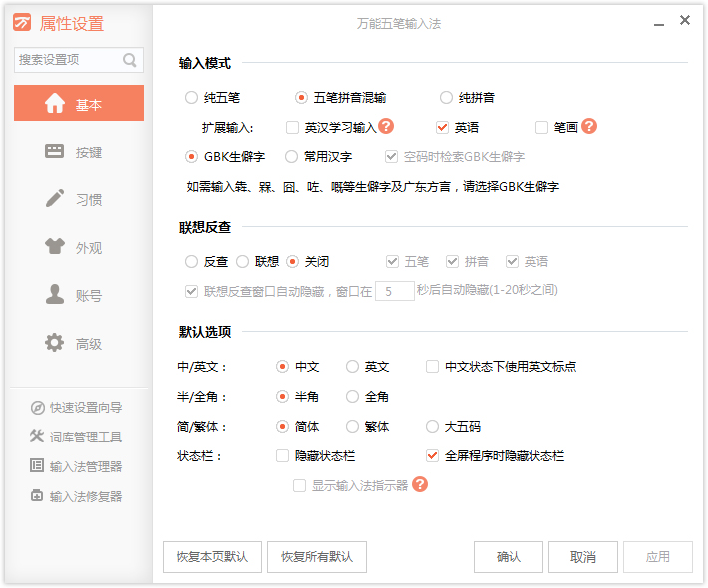Open the 外观 settings tab
Screen dimensions: 708x588
pos(78,248)
